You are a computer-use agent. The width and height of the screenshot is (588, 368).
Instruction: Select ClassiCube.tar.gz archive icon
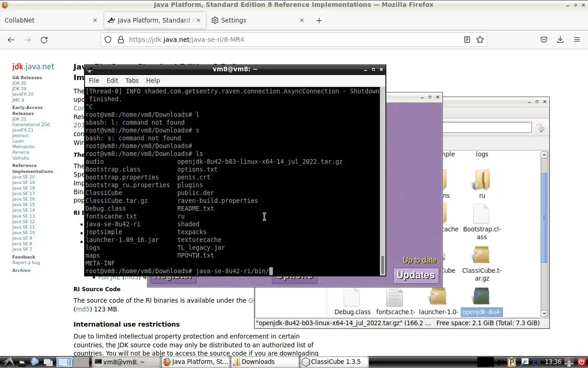(481, 255)
